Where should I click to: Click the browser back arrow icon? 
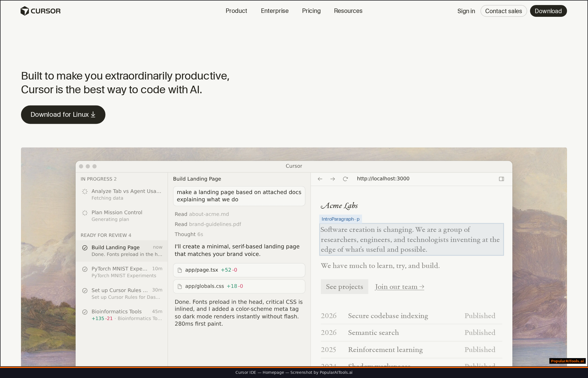pyautogui.click(x=320, y=179)
